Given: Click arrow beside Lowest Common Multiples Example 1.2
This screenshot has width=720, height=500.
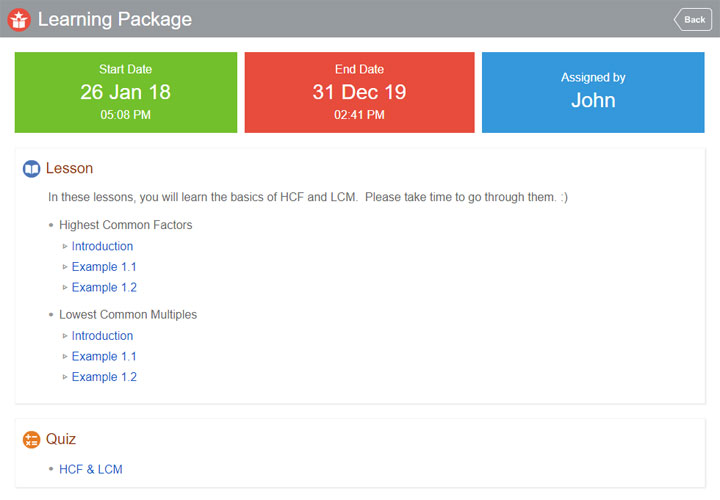Looking at the screenshot, I should coord(65,377).
